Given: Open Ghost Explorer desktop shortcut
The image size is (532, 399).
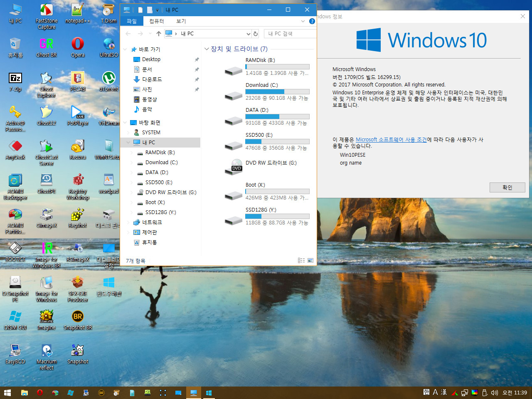Looking at the screenshot, I should (47, 84).
